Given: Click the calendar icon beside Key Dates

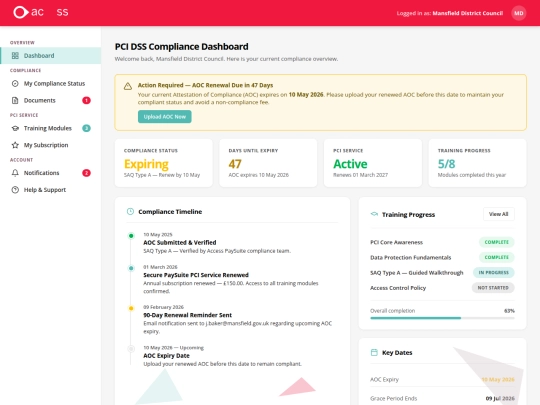Looking at the screenshot, I should (374, 352).
